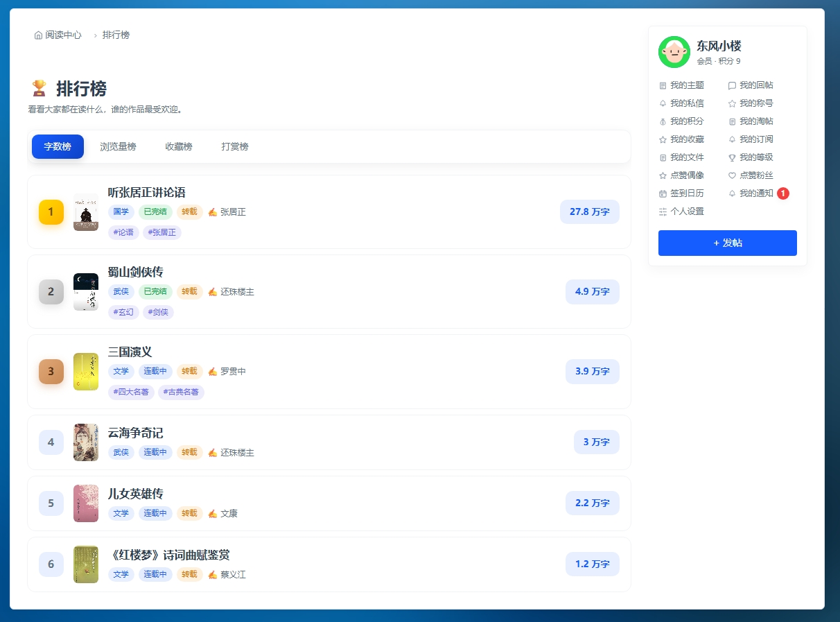Click the 东风小楼 user avatar
Viewport: 840px width, 622px height.
click(674, 52)
